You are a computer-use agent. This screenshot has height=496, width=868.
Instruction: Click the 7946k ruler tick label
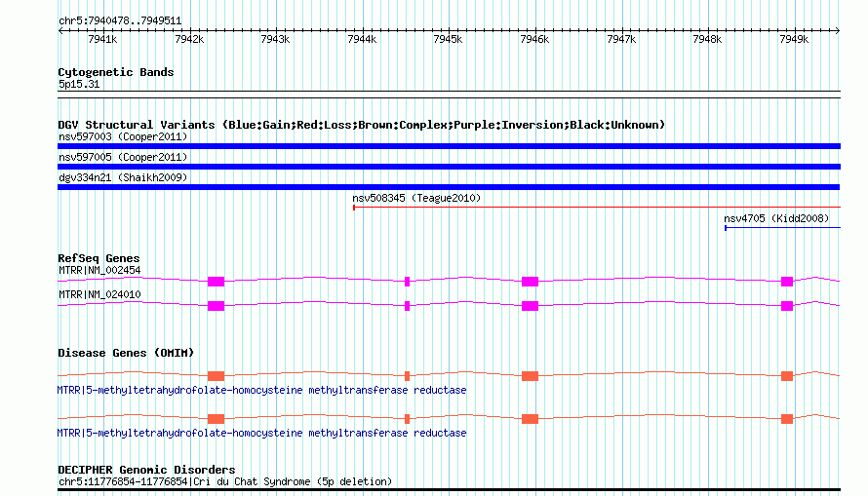tap(534, 39)
